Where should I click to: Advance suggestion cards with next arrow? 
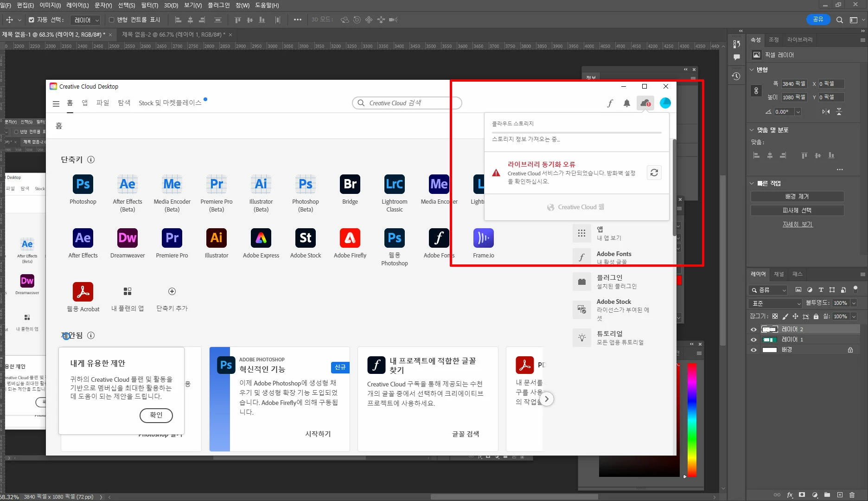tap(547, 399)
